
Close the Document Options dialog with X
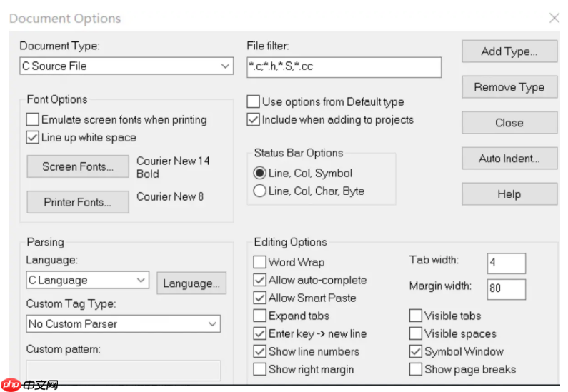(554, 18)
